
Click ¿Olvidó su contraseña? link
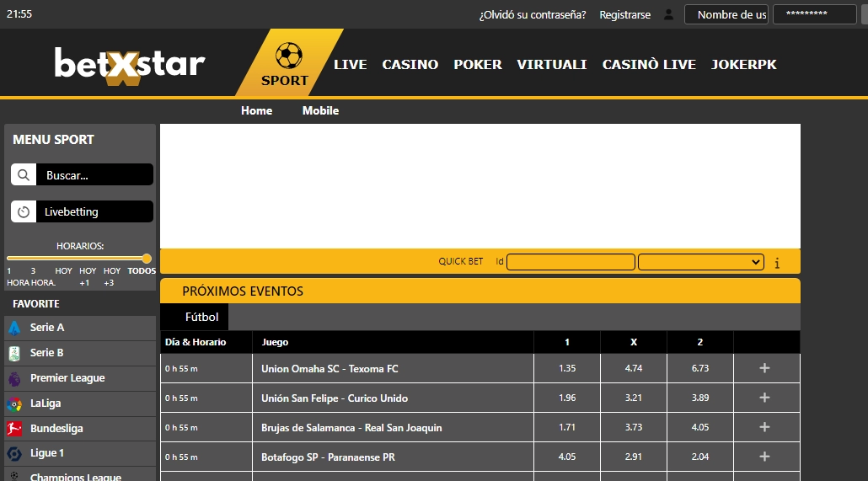[x=533, y=15]
